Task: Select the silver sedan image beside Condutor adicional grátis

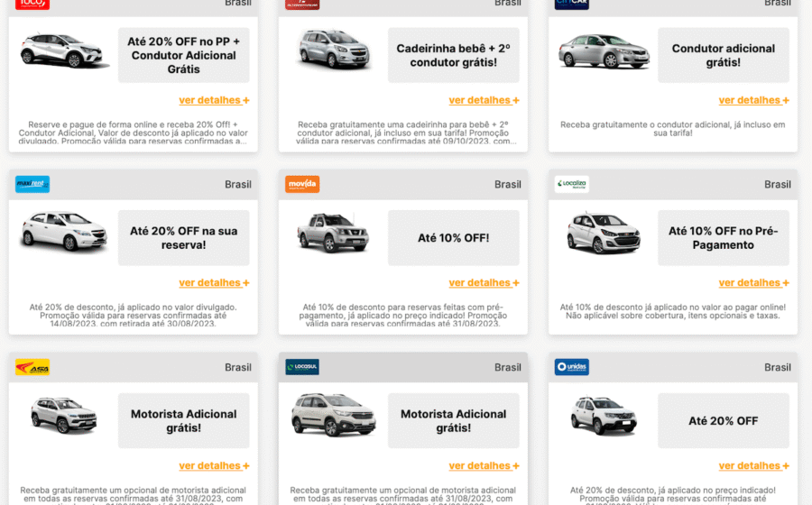Action: coord(604,51)
